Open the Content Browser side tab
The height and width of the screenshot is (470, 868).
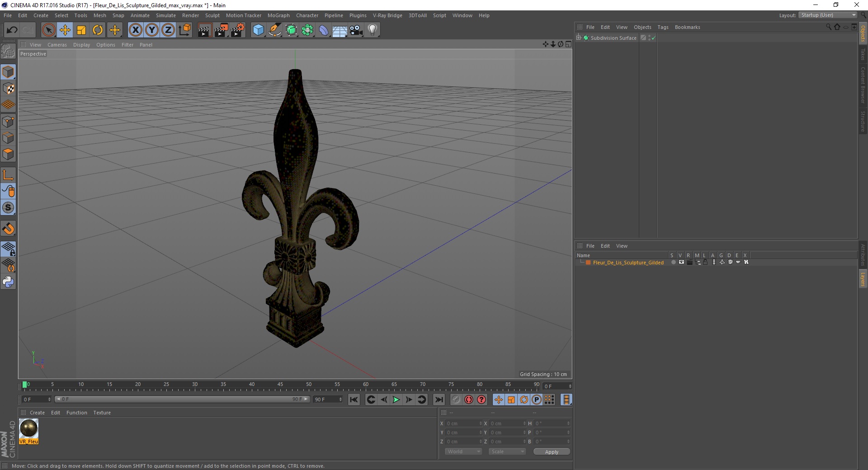[863, 85]
